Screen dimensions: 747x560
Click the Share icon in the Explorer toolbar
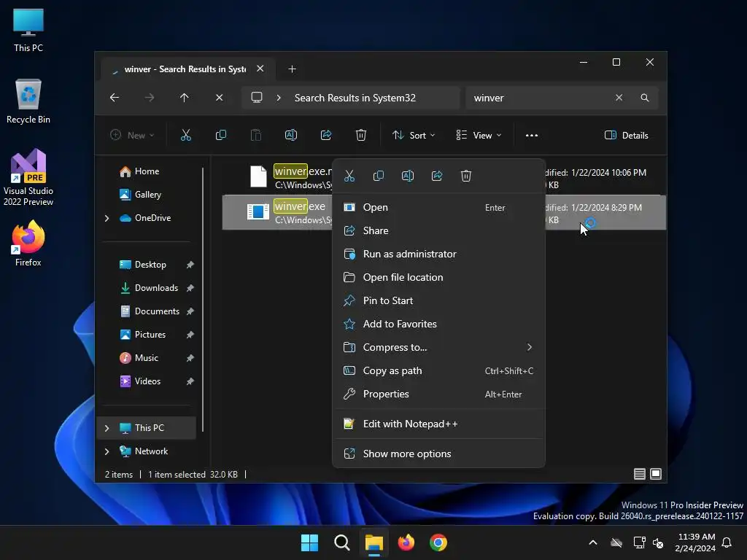pos(326,135)
